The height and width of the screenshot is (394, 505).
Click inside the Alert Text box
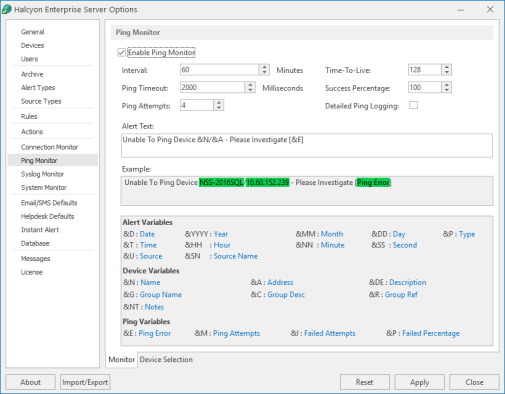(307, 145)
